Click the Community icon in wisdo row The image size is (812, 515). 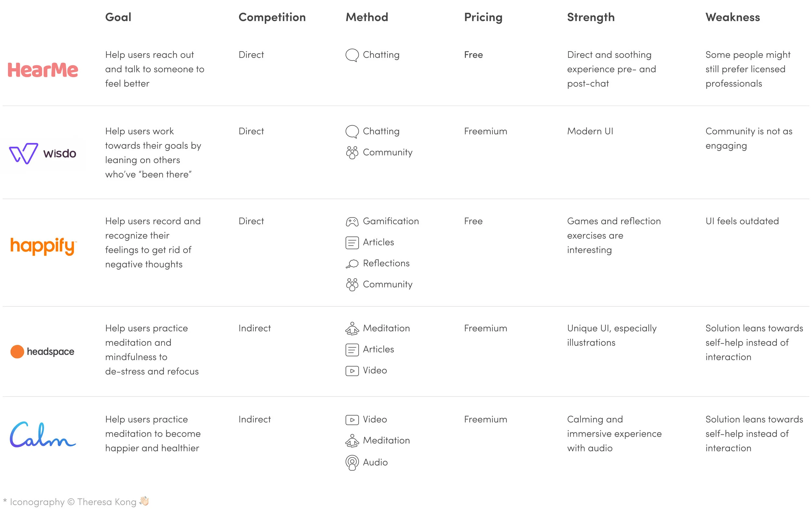(352, 153)
